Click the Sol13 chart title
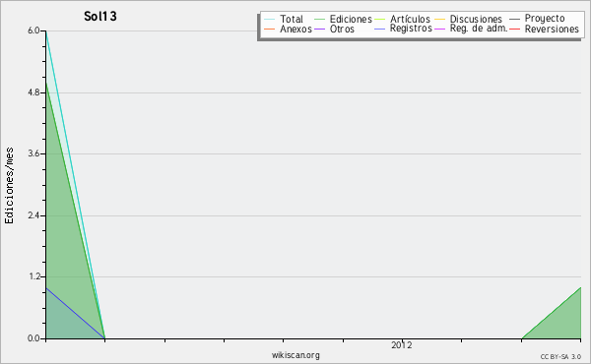591x364 pixels. coord(100,16)
